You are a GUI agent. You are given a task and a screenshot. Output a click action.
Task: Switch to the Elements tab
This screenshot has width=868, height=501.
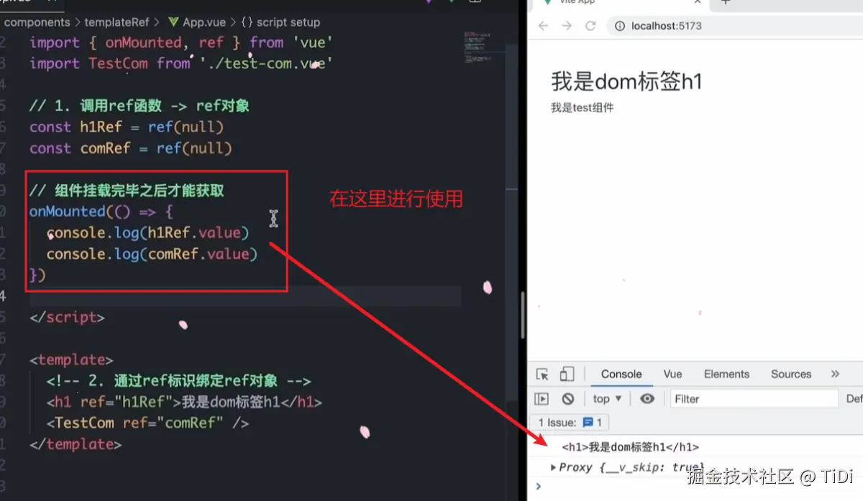[x=726, y=374]
